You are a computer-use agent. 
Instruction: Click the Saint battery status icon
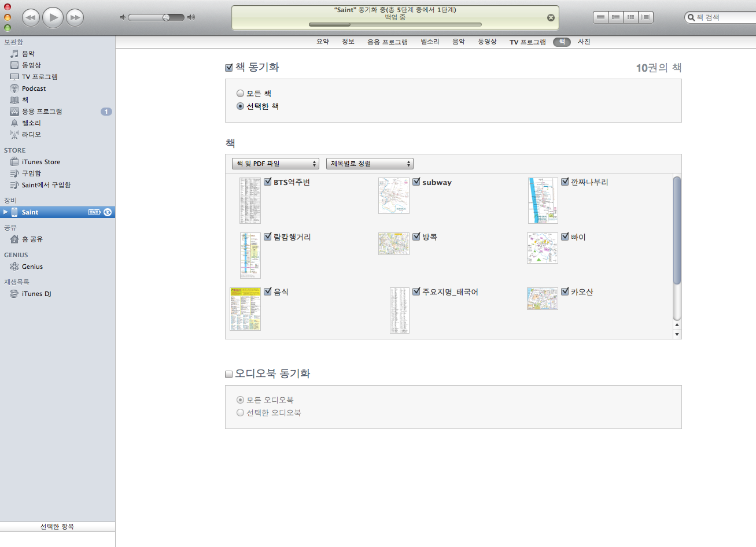pyautogui.click(x=94, y=212)
